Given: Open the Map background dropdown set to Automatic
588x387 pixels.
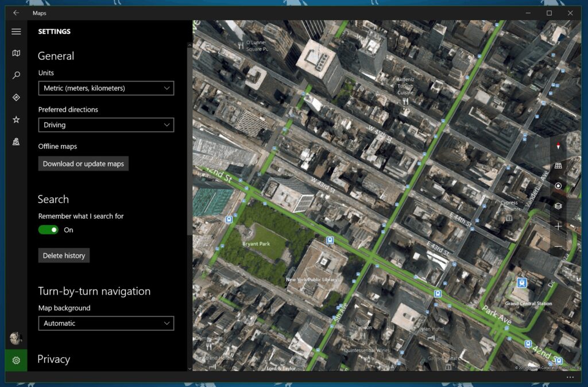Looking at the screenshot, I should 106,323.
